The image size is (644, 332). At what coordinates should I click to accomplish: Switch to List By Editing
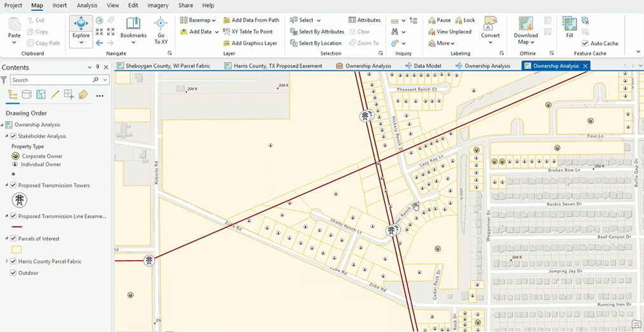coord(55,95)
